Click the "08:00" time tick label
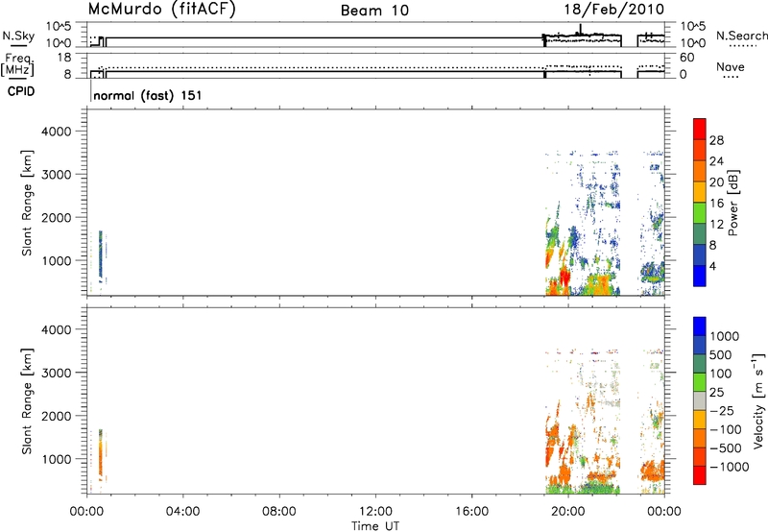Image resolution: width=768 pixels, height=532 pixels. [x=279, y=512]
